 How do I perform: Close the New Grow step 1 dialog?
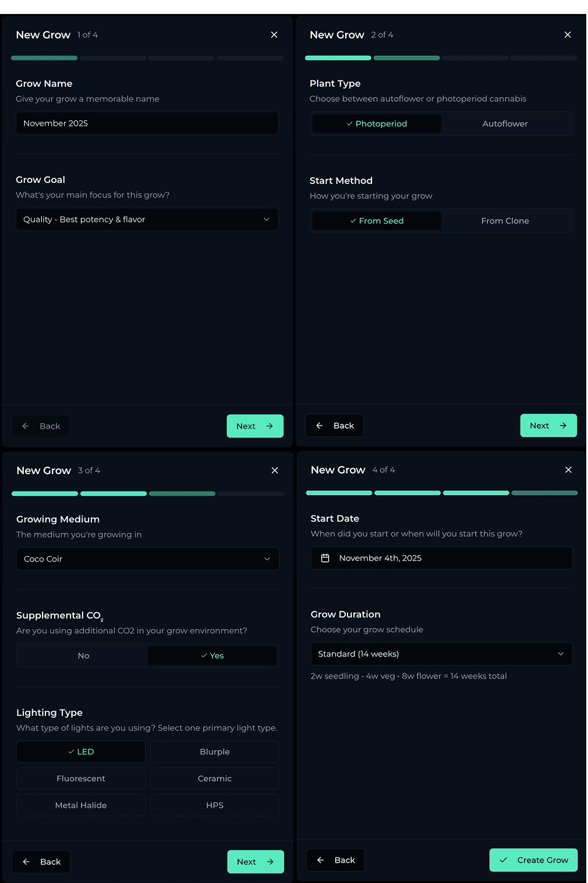(274, 35)
